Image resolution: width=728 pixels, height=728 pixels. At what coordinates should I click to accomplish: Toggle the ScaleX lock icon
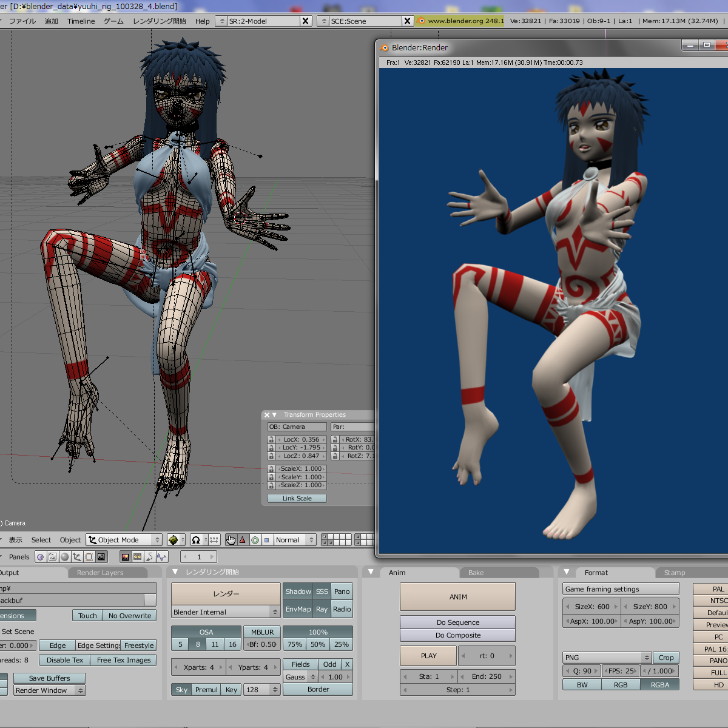pyautogui.click(x=271, y=469)
